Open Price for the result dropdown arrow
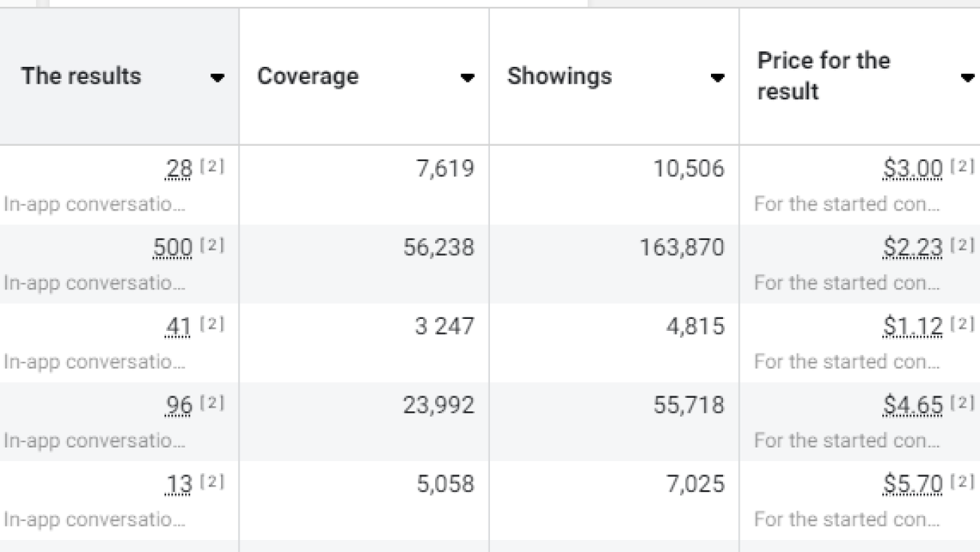This screenshot has width=980, height=552. [967, 77]
